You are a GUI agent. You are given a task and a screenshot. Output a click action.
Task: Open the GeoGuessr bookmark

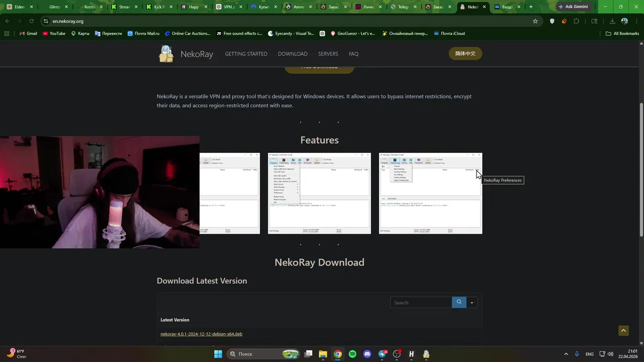pyautogui.click(x=353, y=33)
